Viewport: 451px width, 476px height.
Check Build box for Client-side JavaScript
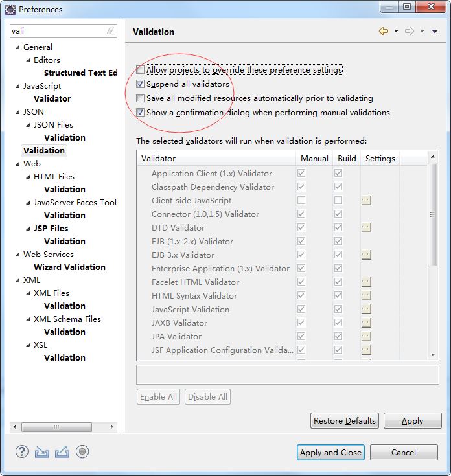tap(338, 200)
